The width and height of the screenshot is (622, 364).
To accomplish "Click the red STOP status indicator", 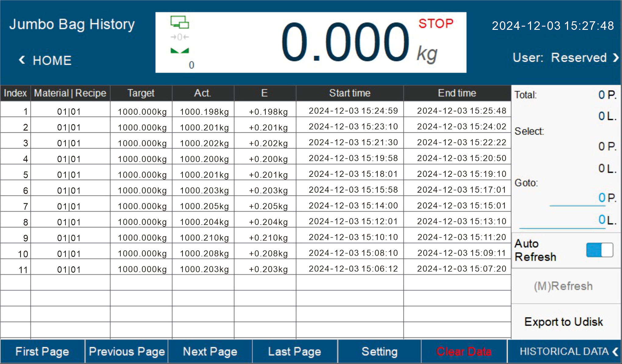I will coord(436,24).
